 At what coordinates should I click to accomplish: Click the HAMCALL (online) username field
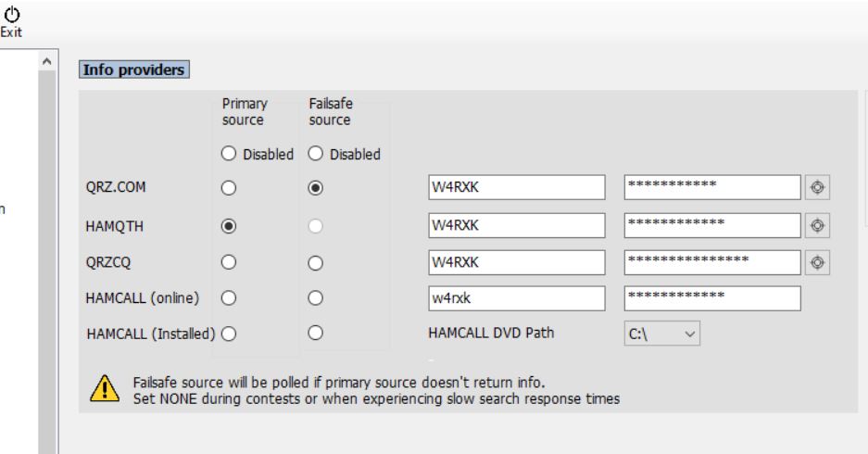click(x=517, y=298)
